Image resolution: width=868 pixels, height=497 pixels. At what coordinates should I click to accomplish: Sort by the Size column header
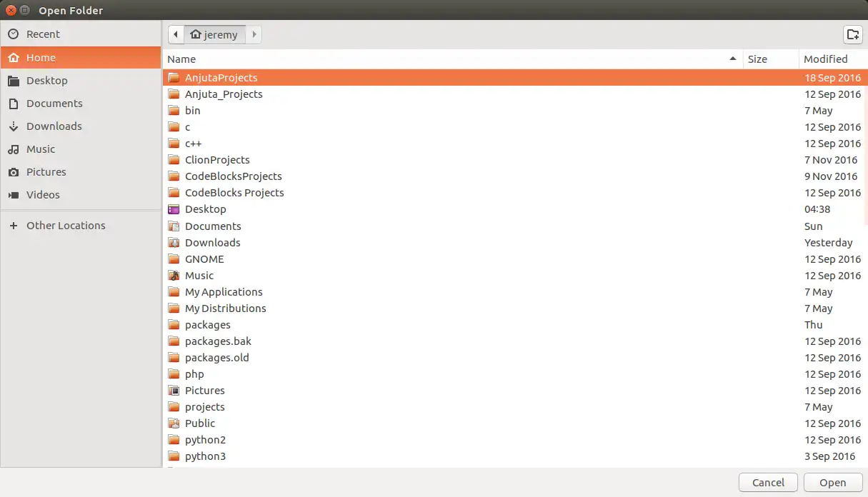pos(770,59)
